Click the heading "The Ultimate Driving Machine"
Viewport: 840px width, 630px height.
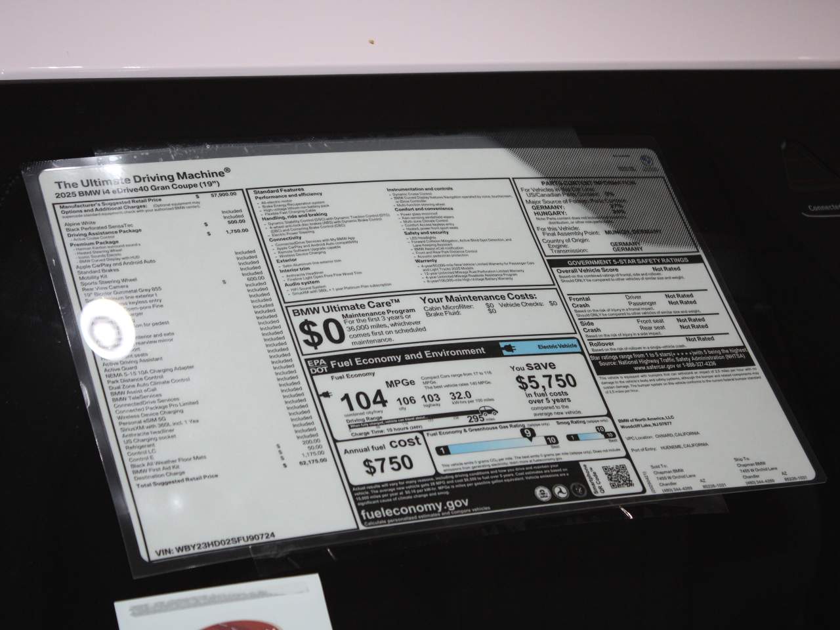pos(142,179)
